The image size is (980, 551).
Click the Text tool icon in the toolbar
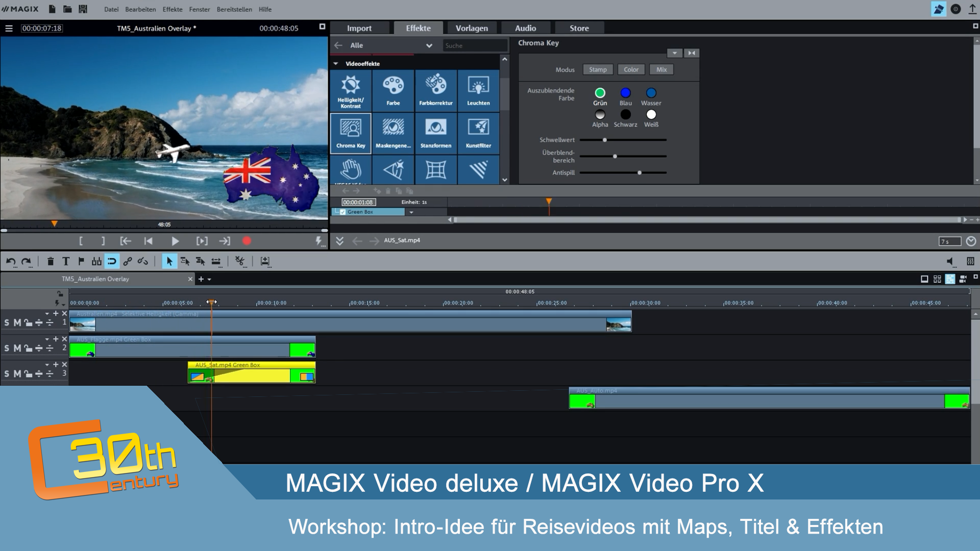point(66,261)
